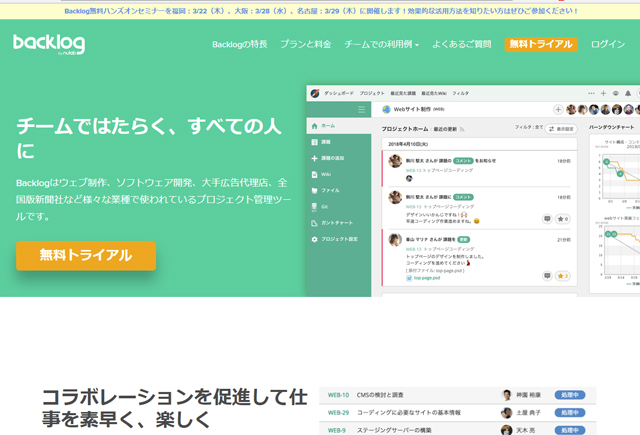Click the three-dots more icon in preview header

[x=591, y=93]
